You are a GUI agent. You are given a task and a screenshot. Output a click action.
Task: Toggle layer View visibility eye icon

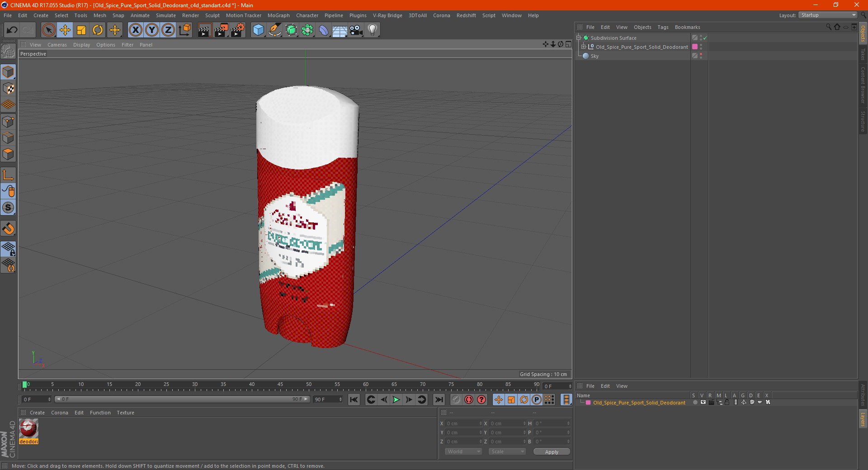click(x=703, y=403)
